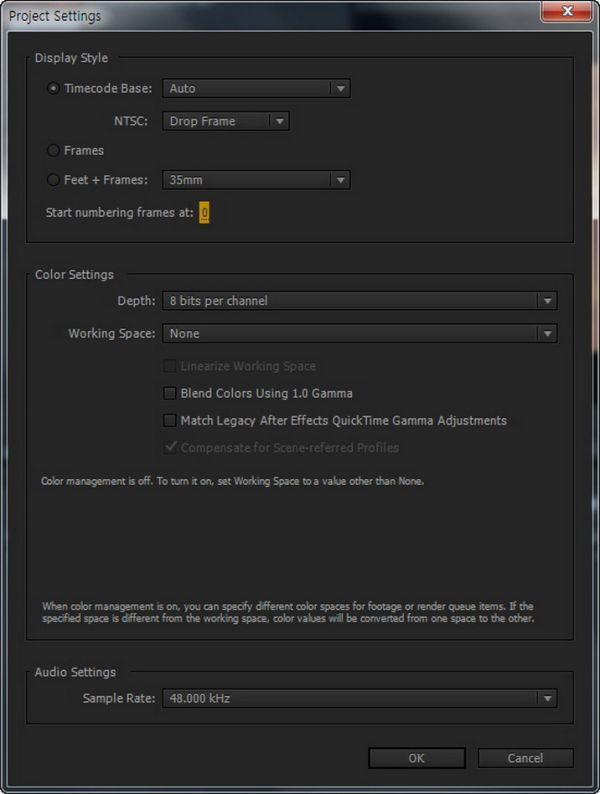Click the OK button
The image size is (600, 794).
pyautogui.click(x=417, y=758)
